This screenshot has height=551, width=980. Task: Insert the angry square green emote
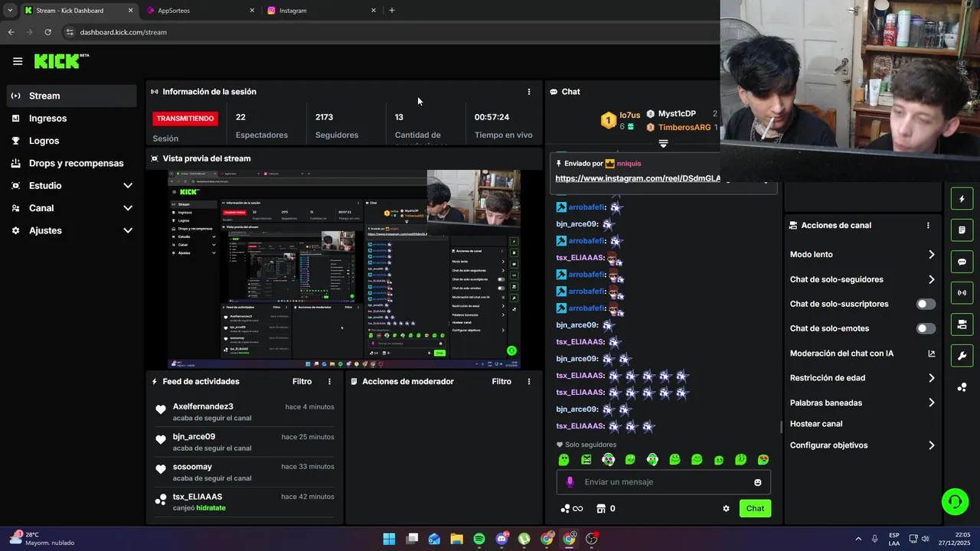point(586,460)
